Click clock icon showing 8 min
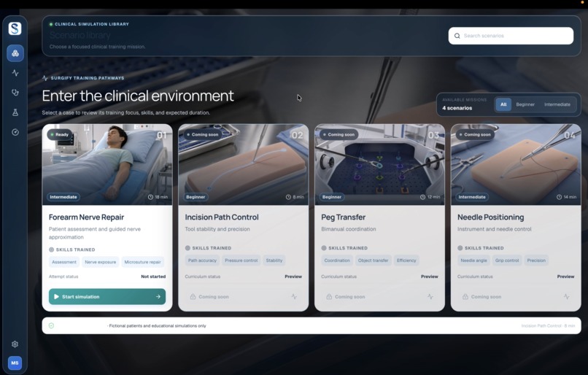 pos(288,197)
